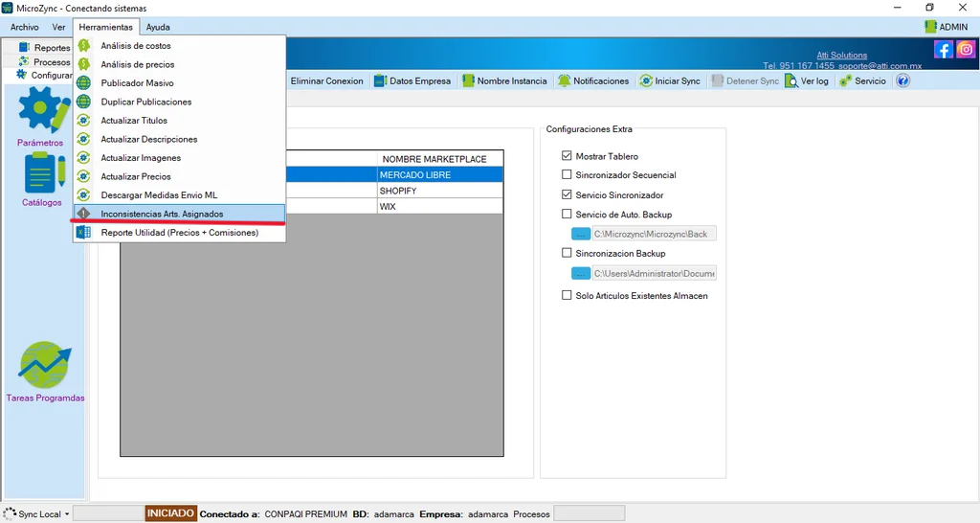The height and width of the screenshot is (523, 980).
Task: Click the Instagram icon
Action: tap(966, 50)
